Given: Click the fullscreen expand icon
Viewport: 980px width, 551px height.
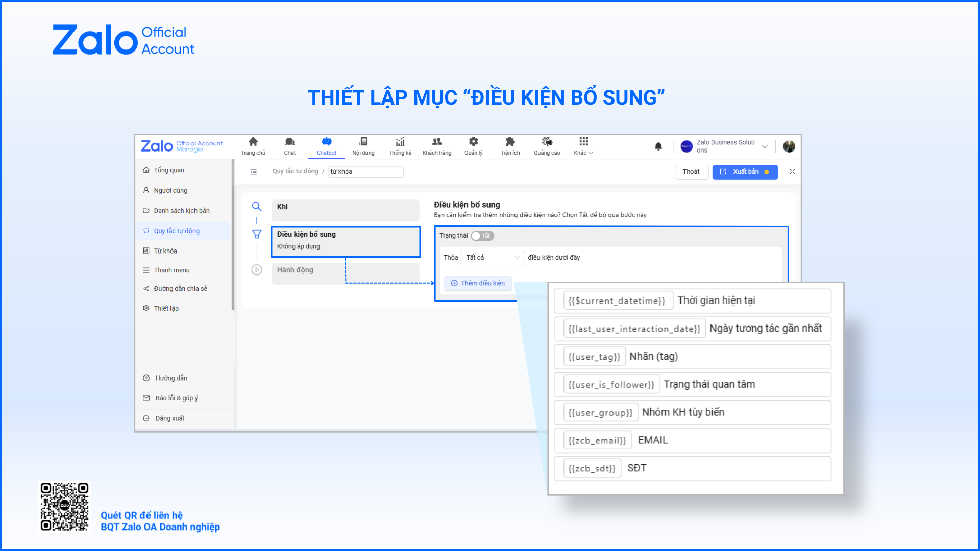Looking at the screenshot, I should coord(792,172).
